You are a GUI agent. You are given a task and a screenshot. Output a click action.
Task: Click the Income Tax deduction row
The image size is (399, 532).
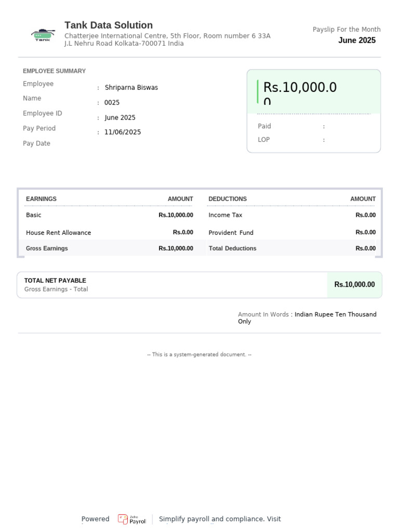coord(292,215)
